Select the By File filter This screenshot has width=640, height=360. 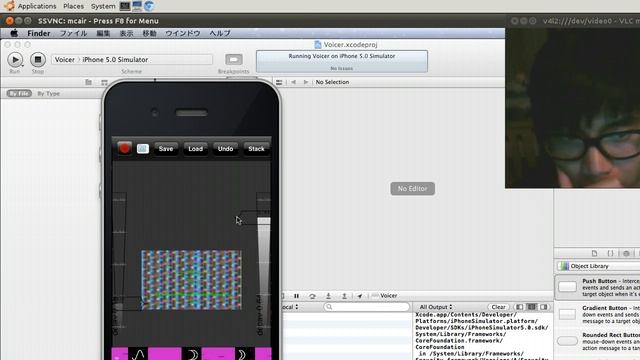pyautogui.click(x=19, y=93)
